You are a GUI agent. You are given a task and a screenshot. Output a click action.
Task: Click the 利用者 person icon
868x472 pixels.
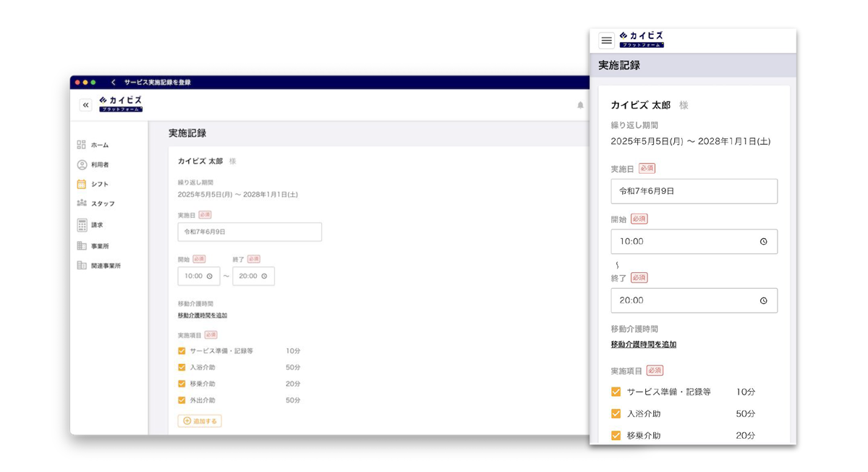[x=82, y=164]
